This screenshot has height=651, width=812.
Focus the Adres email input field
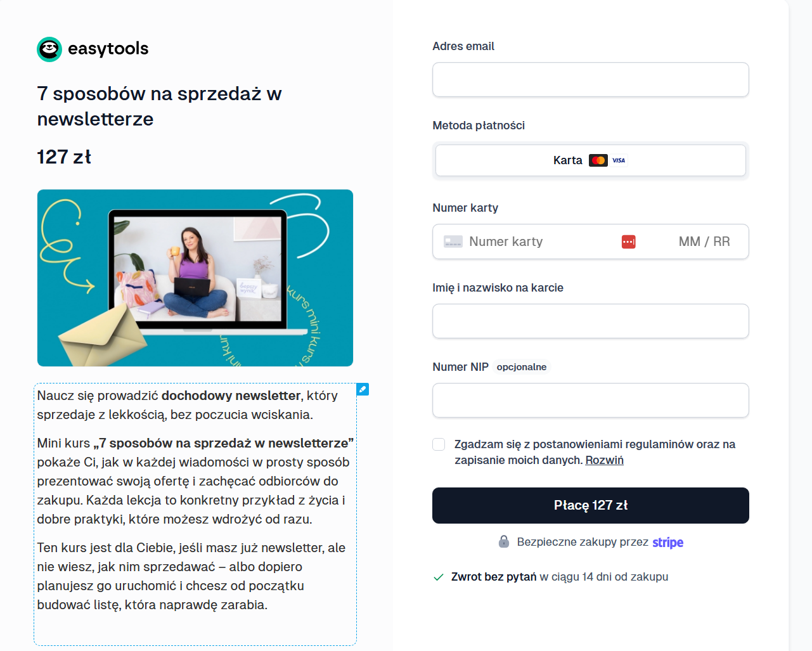[x=591, y=79]
